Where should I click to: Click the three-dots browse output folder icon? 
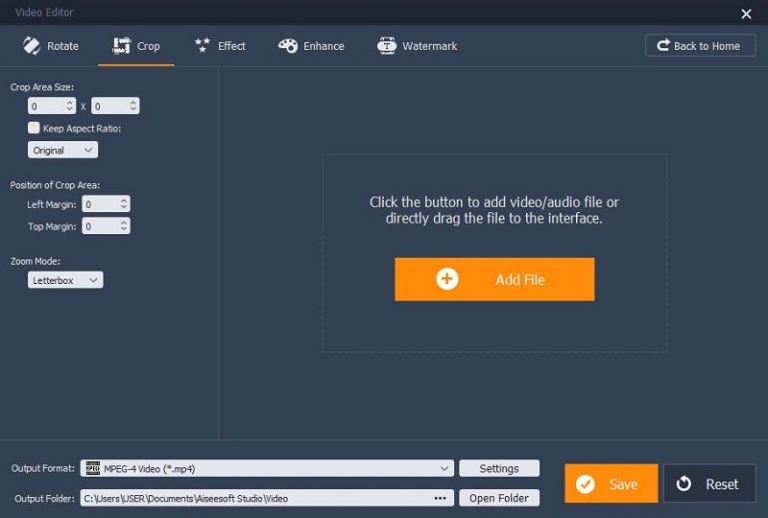[x=440, y=498]
